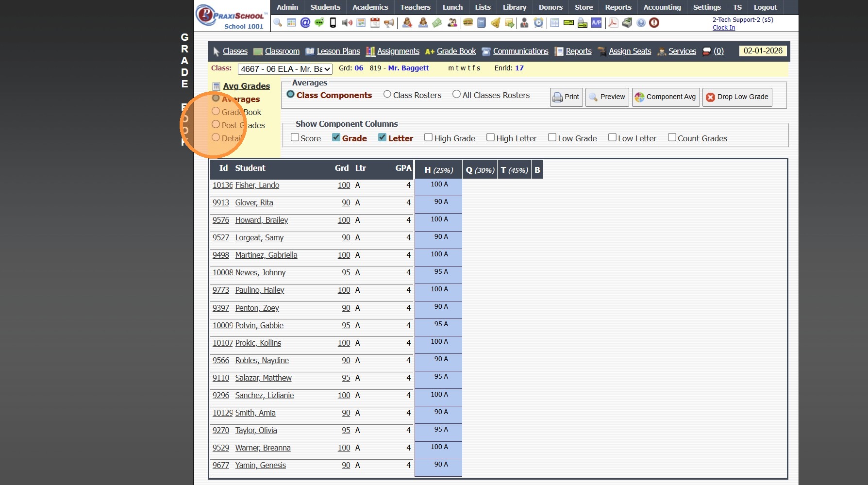The height and width of the screenshot is (485, 868).
Task: Open the Academics menu
Action: click(x=370, y=7)
